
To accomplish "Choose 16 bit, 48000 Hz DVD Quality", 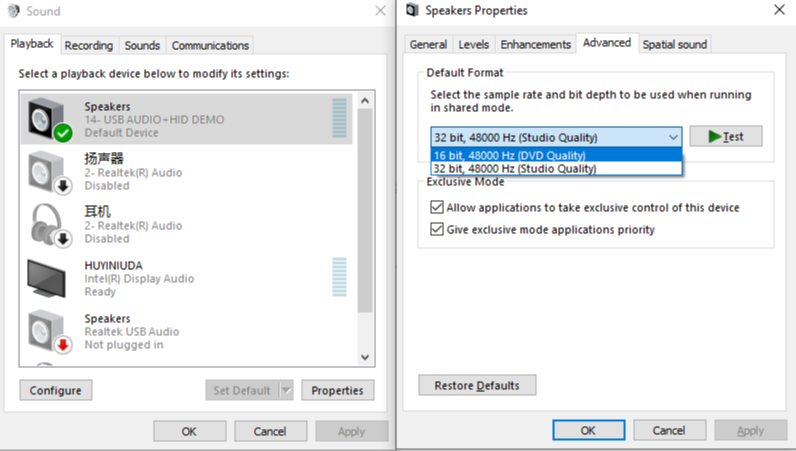I will 509,155.
